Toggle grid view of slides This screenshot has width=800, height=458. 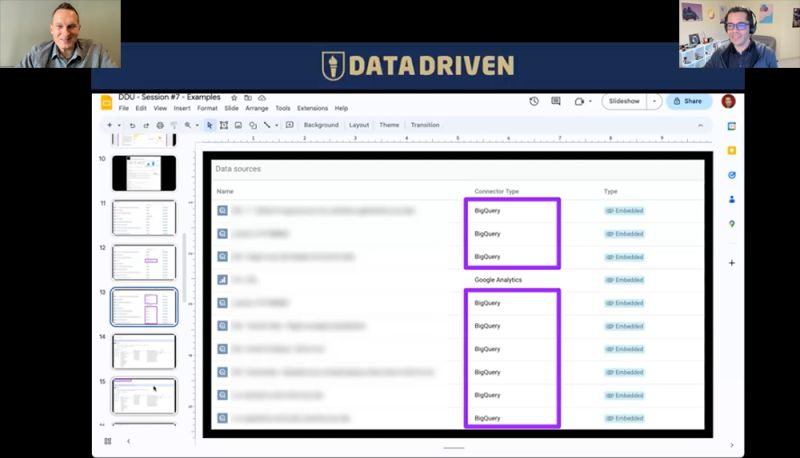pyautogui.click(x=108, y=441)
